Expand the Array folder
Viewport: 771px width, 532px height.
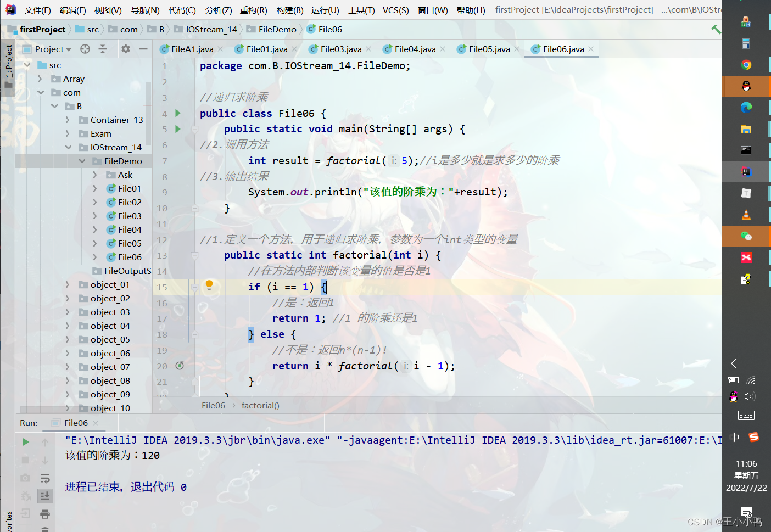(40, 79)
